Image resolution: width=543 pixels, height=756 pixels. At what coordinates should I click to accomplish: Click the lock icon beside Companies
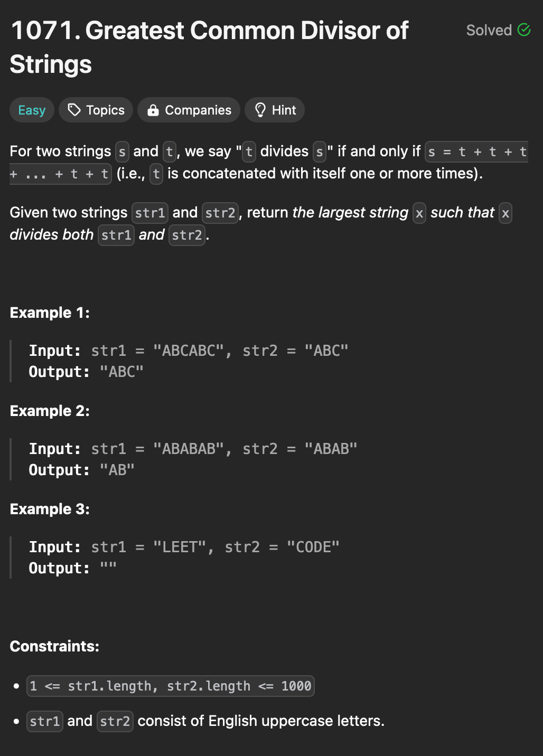(153, 110)
